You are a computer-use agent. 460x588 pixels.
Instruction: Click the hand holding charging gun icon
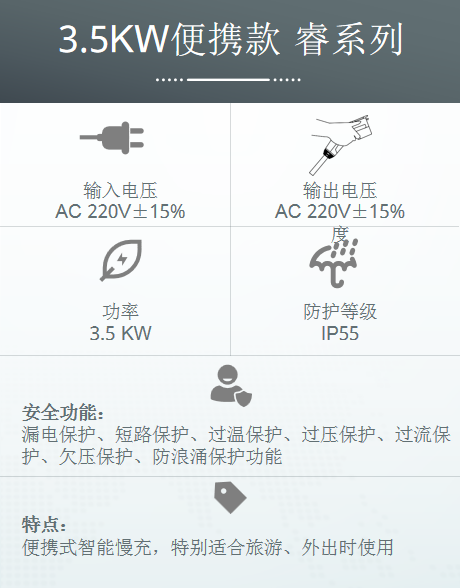[x=340, y=145]
